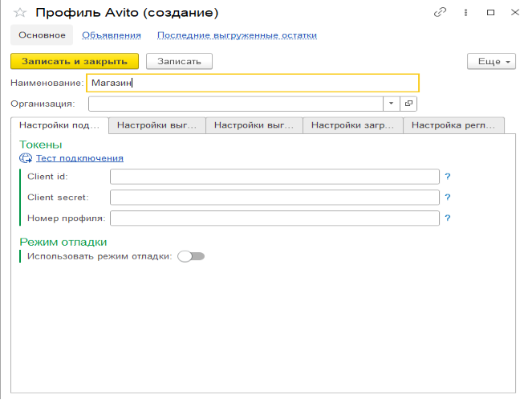This screenshot has height=400, width=532.
Task: Click into the Client id input field
Action: (x=274, y=177)
